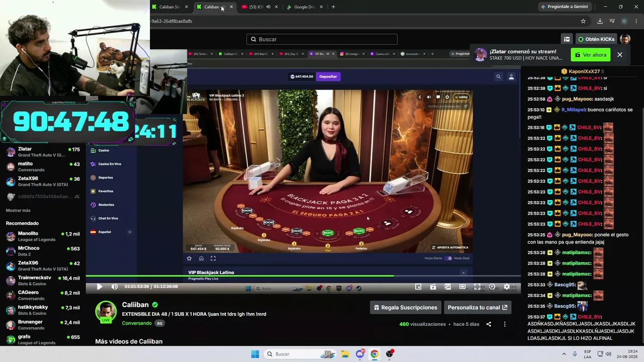
Task: Open recommended channel Manolito
Action: pos(43,236)
